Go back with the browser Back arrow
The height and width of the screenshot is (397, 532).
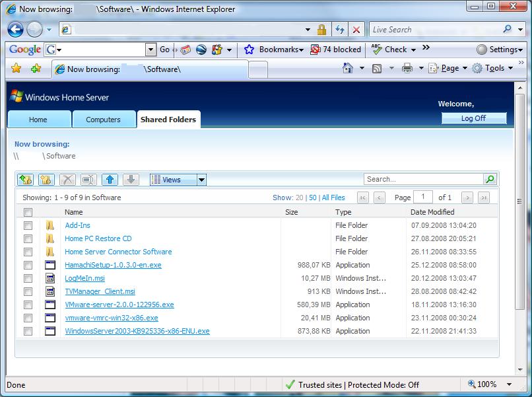click(x=16, y=30)
